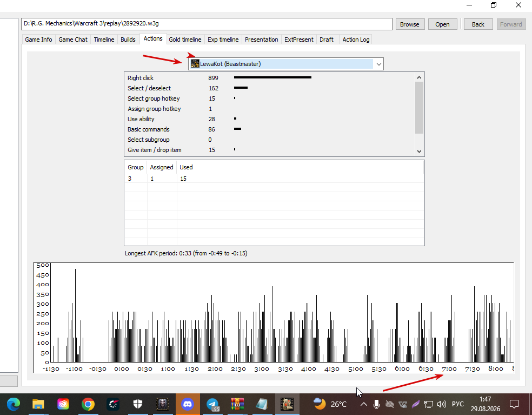
Task: Click the Beastmaster hero icon in player selector
Action: pyautogui.click(x=195, y=63)
